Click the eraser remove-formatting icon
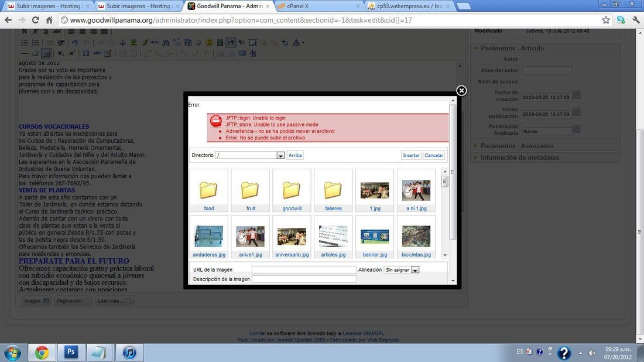Viewport: 644px width, 362px height. (35, 53)
